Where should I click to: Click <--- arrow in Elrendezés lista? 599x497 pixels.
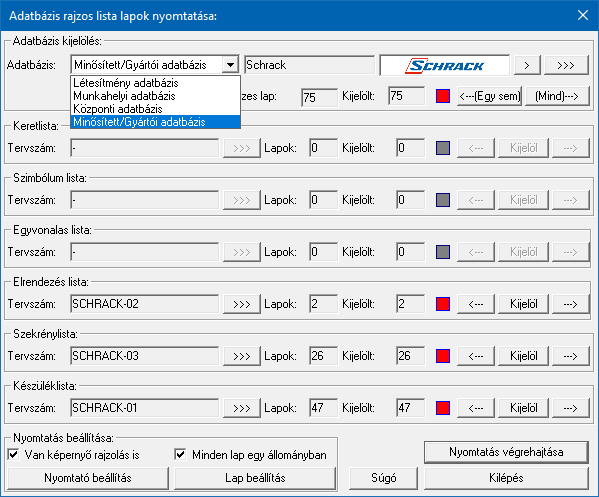point(476,304)
